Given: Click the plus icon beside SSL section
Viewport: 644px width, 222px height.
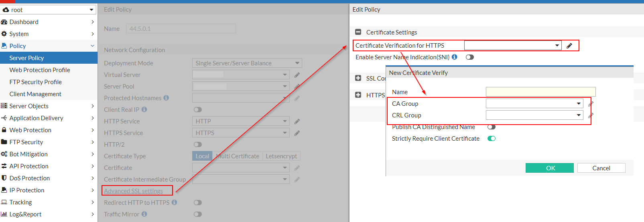Looking at the screenshot, I should [358, 78].
